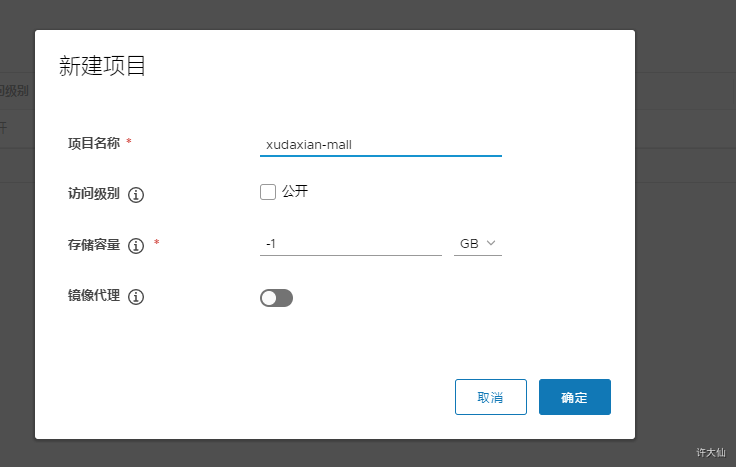Click the chevron arrow next to GB

click(x=491, y=243)
